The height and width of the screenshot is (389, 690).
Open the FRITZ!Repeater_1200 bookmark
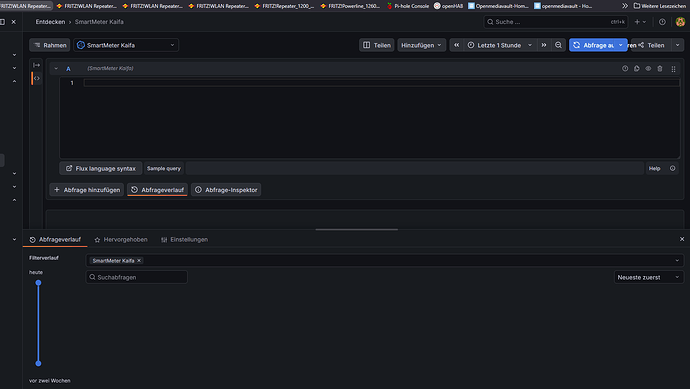(284, 6)
